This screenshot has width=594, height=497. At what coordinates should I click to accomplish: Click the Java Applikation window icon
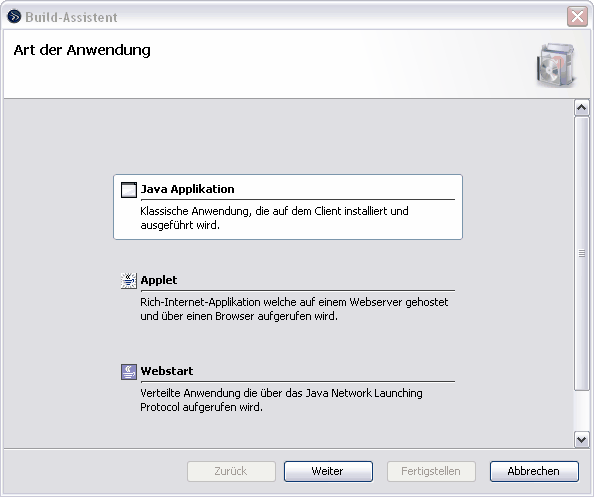[x=129, y=190]
